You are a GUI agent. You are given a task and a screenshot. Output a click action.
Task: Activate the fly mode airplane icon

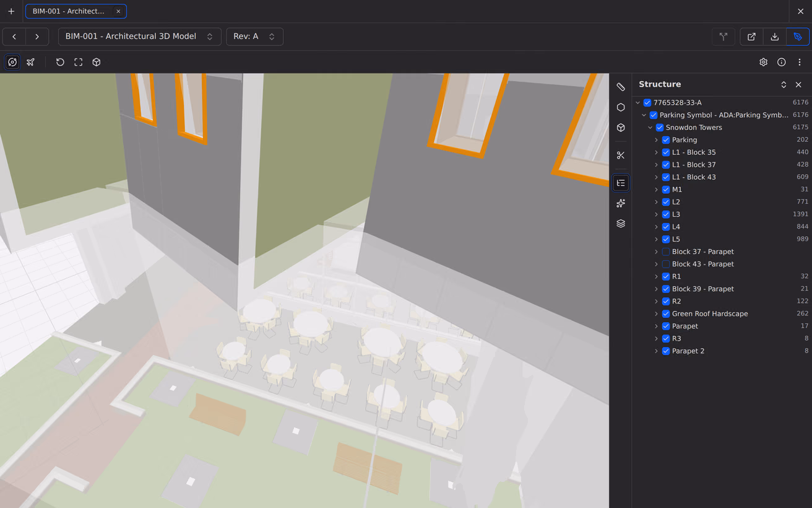30,62
